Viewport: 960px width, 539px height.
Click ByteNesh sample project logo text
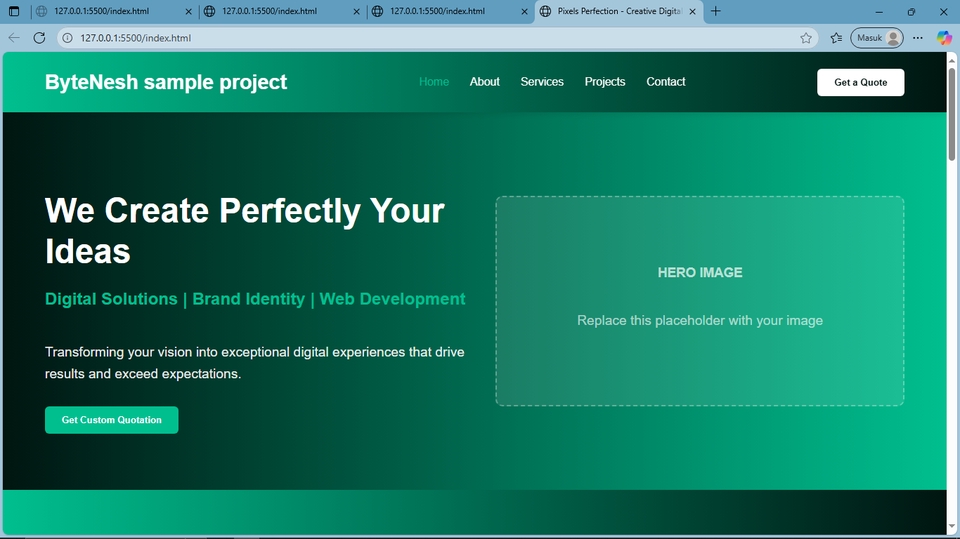(166, 82)
